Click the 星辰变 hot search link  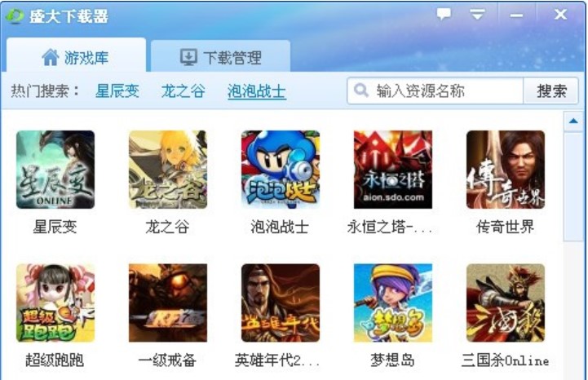(x=117, y=91)
